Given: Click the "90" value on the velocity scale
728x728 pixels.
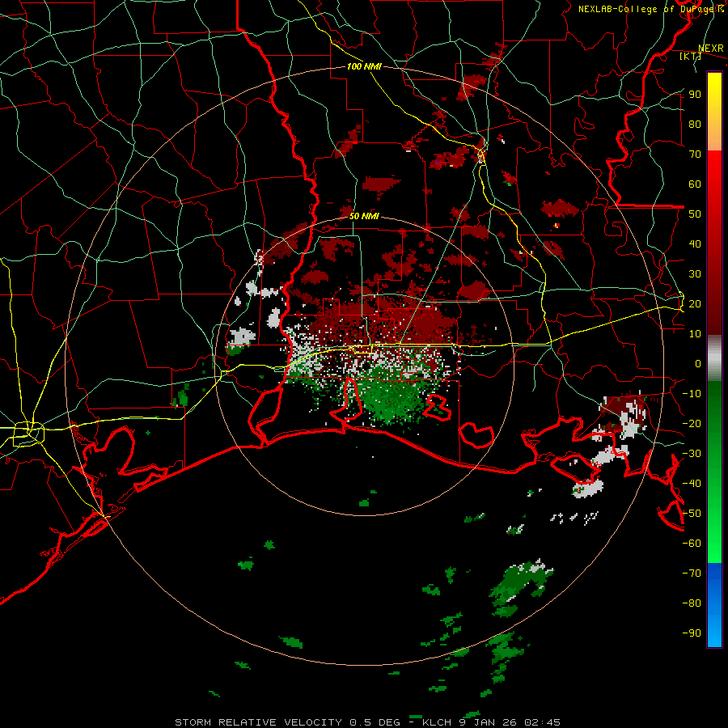Looking at the screenshot, I should (695, 95).
